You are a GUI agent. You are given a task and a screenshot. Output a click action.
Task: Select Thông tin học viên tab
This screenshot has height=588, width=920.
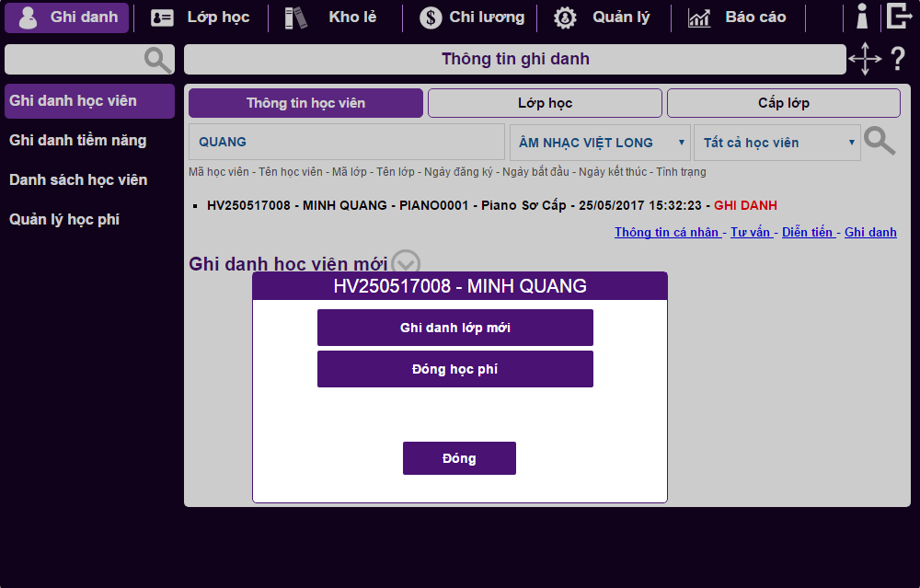pyautogui.click(x=305, y=103)
